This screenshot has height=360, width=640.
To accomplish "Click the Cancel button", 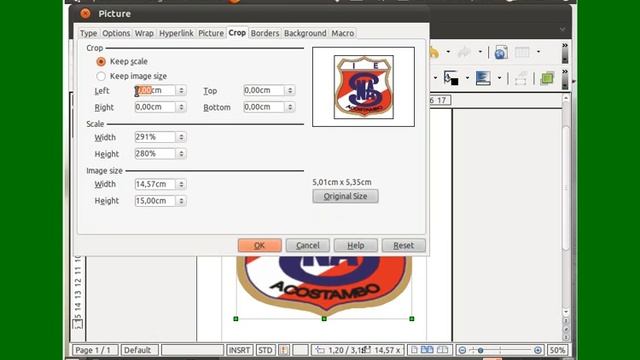I will [x=308, y=245].
